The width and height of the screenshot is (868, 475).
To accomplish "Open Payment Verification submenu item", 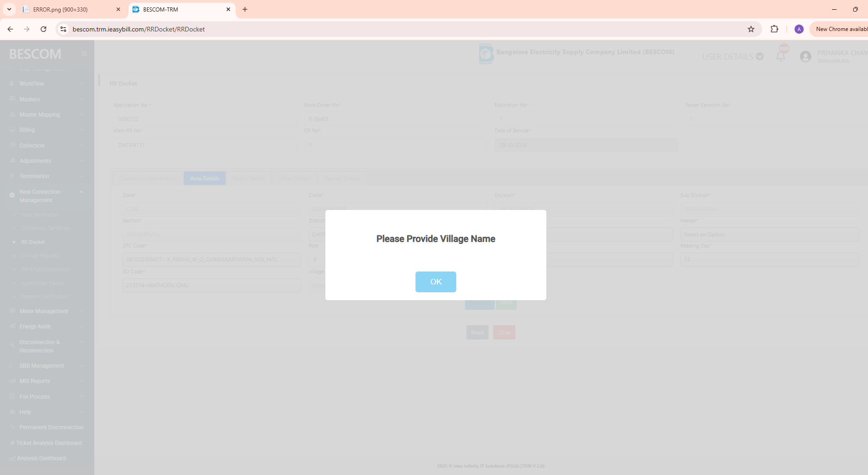I will tap(44, 296).
